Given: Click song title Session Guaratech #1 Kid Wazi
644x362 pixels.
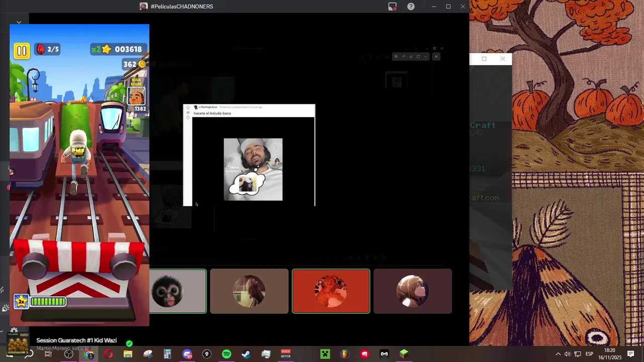Looking at the screenshot, I should (76, 340).
